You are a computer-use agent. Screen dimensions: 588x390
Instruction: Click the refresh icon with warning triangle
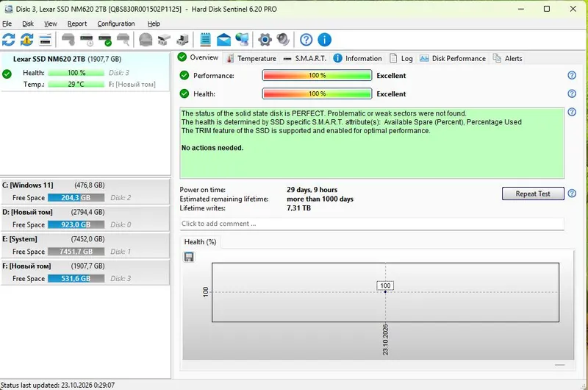pos(26,40)
